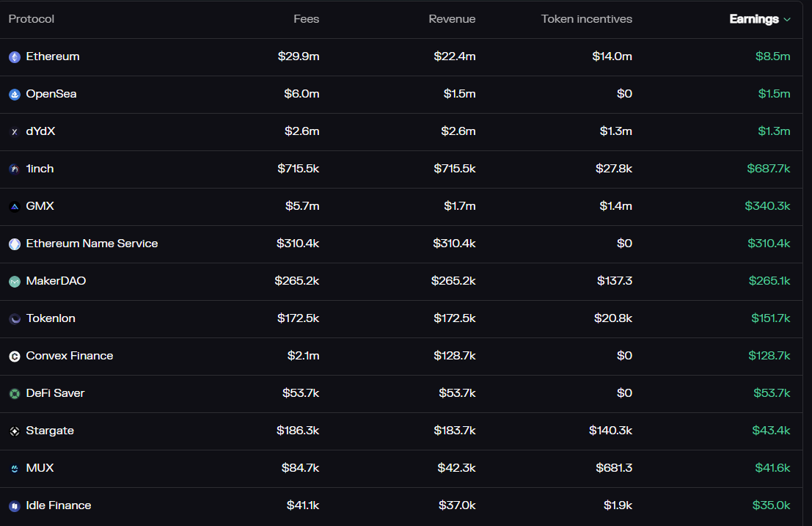Click the GMX logo icon
This screenshot has height=526, width=812.
click(x=15, y=207)
